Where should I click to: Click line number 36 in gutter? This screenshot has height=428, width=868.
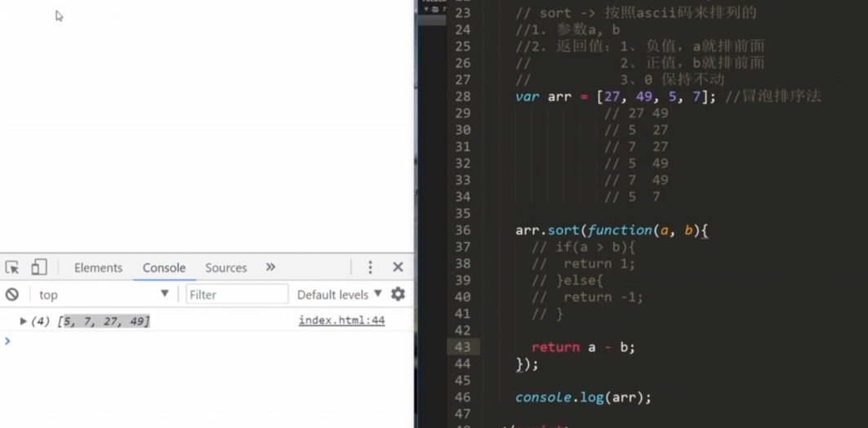463,230
